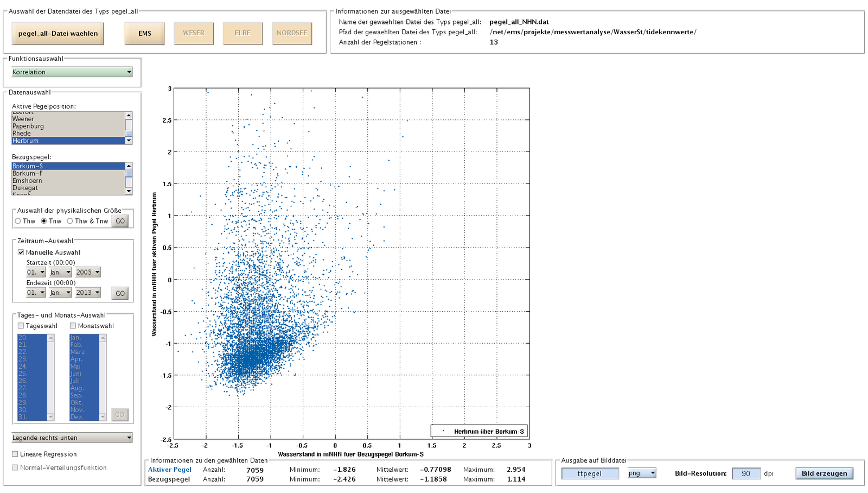Click GO next to physikalischen Größe options
The image size is (868, 493).
click(120, 221)
